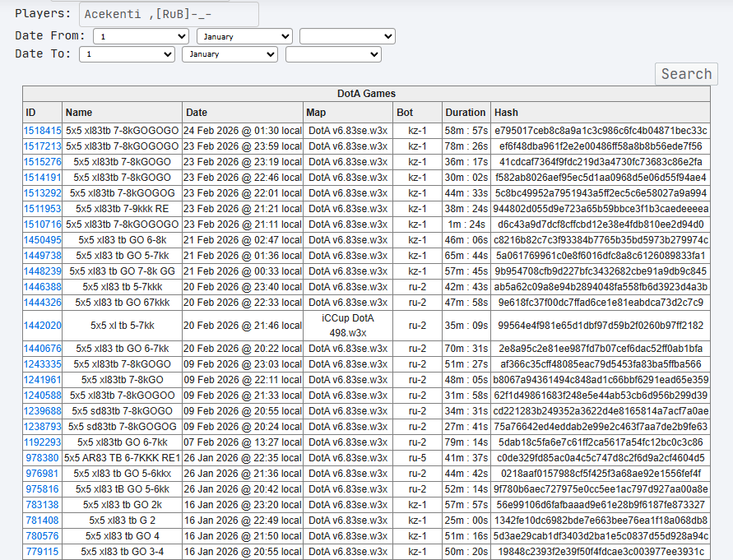This screenshot has height=560, width=733.
Task: Open game ID 1192293
Action: (x=43, y=442)
